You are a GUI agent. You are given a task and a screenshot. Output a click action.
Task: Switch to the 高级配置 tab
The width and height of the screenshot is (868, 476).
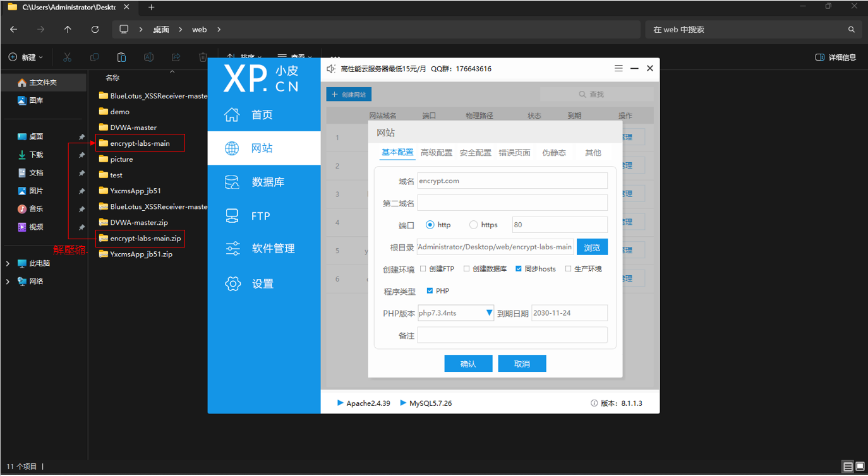click(x=437, y=153)
